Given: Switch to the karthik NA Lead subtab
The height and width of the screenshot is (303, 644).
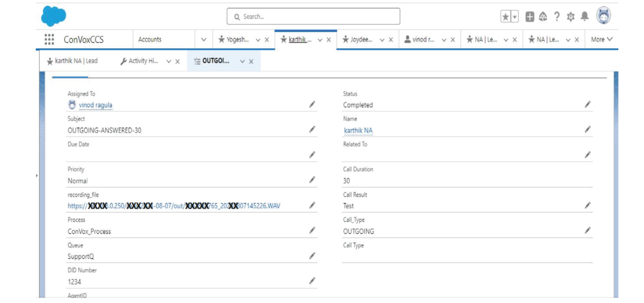Looking at the screenshot, I should (x=72, y=61).
